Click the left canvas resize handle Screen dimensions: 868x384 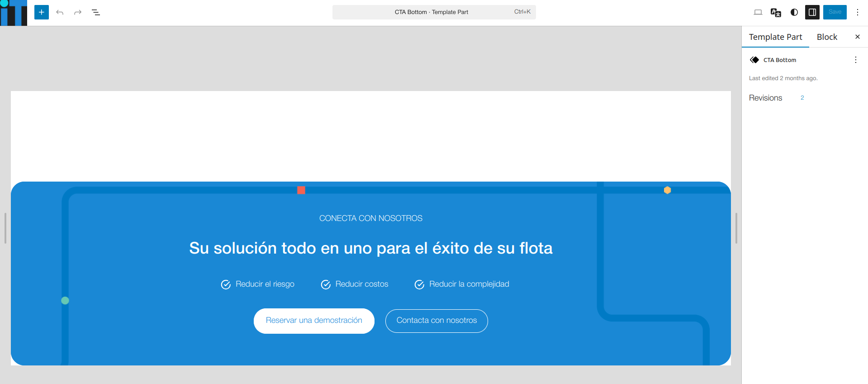coord(5,228)
